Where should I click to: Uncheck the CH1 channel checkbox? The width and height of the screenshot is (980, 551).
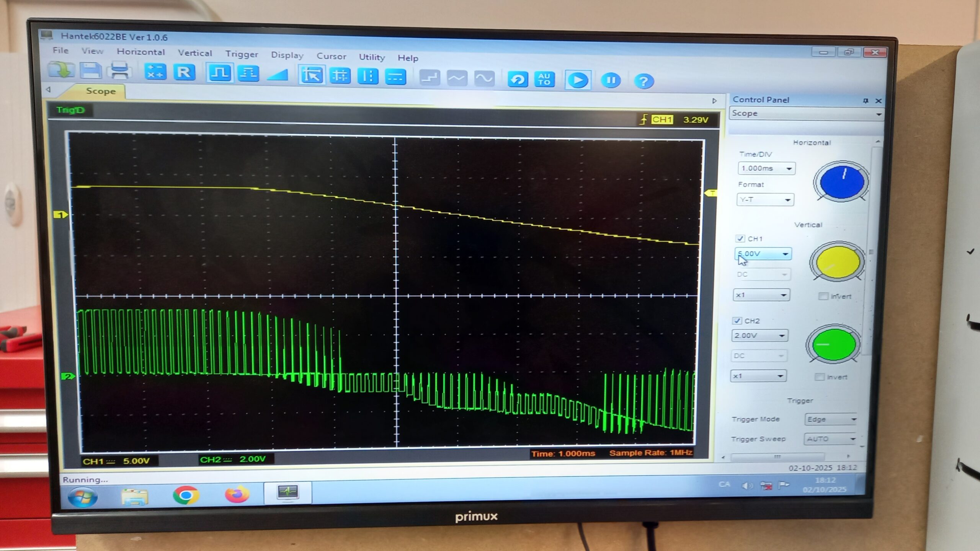(x=740, y=239)
